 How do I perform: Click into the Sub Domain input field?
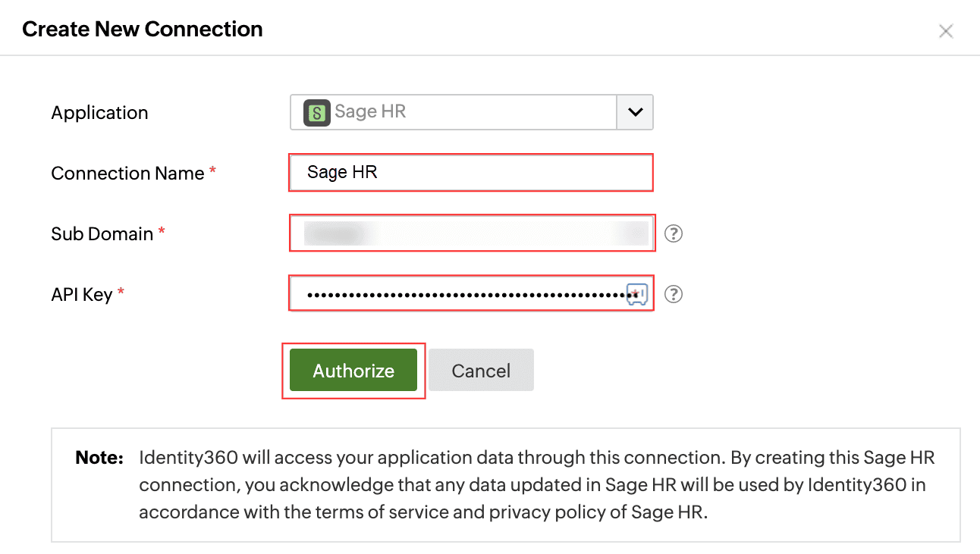[x=470, y=233]
